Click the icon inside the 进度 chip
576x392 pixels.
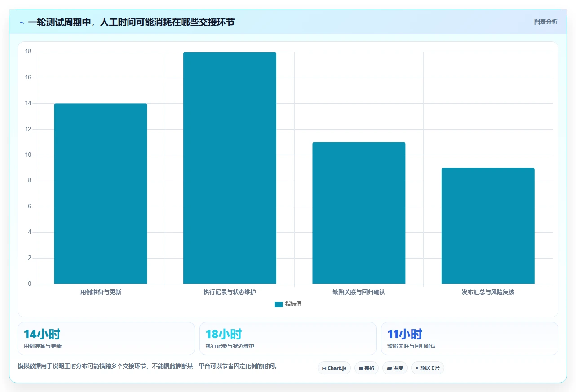tap(389, 368)
